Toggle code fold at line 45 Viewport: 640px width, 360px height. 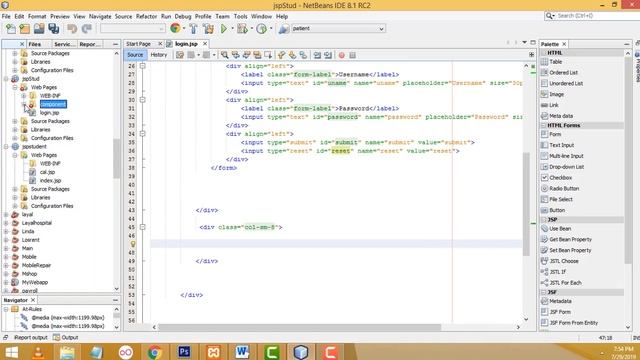[x=142, y=227]
